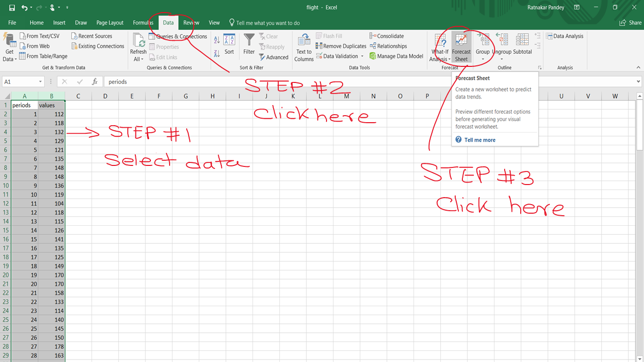644x362 pixels.
Task: Open the Consolidate tool
Action: click(386, 36)
